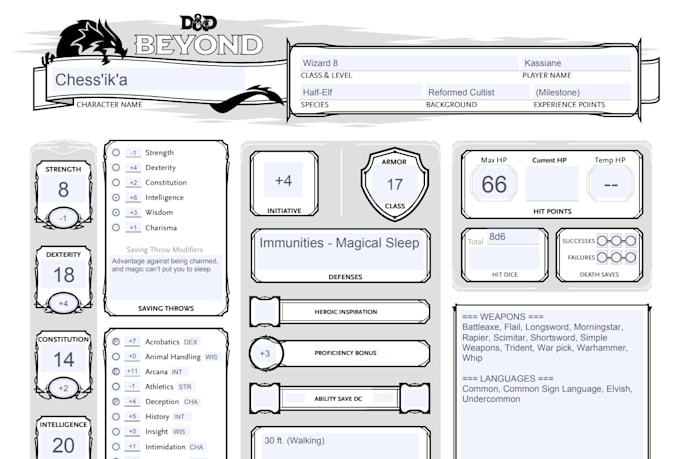Click the Dexterity score 18

click(63, 275)
